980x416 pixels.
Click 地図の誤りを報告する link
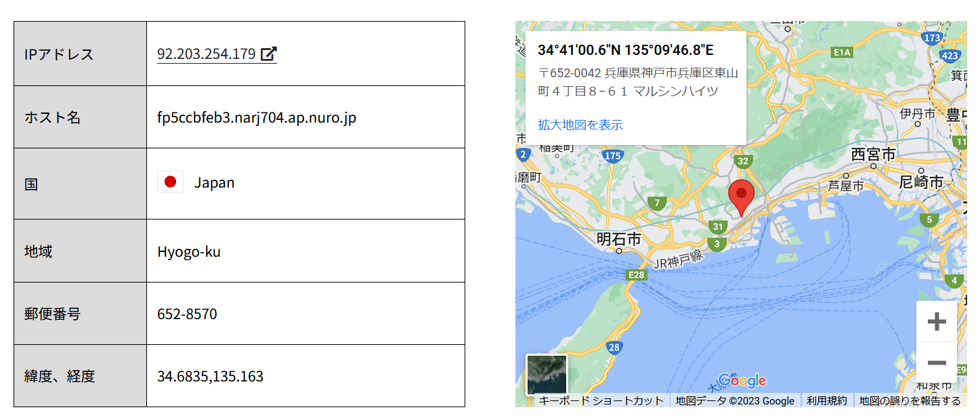[x=910, y=400]
